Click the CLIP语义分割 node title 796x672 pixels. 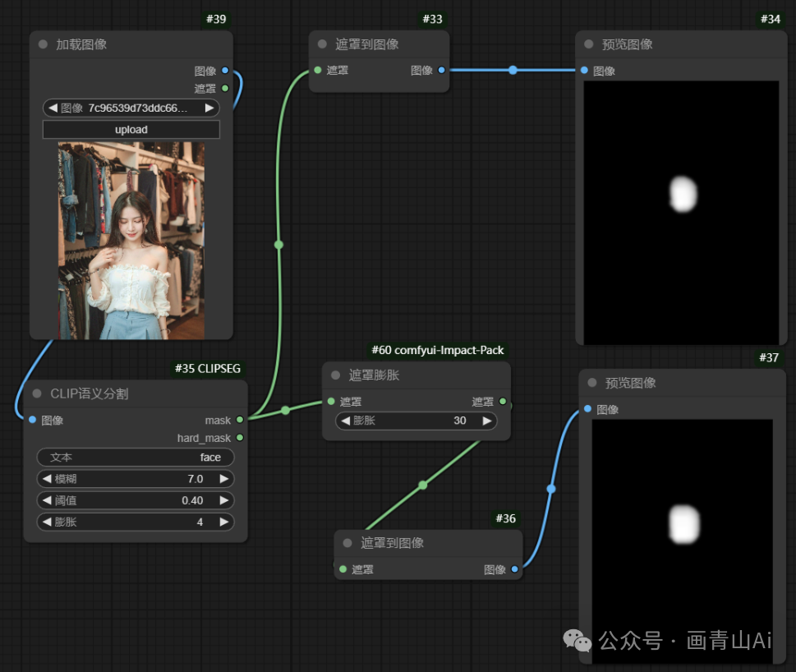click(90, 394)
